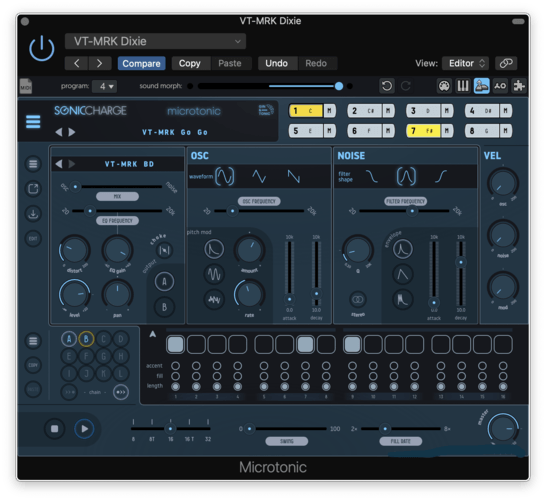
Task: Open the drum patch menu icon
Action: click(33, 164)
